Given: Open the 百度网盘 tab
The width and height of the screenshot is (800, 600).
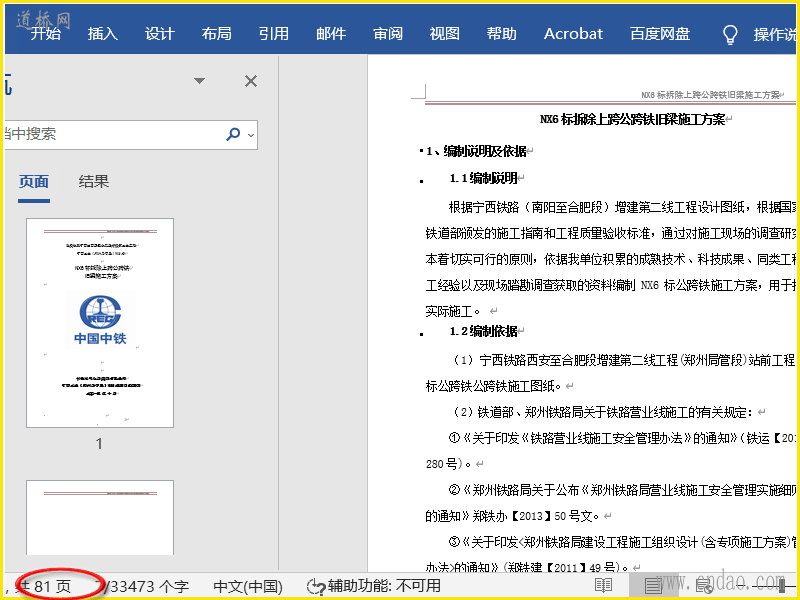Looking at the screenshot, I should point(660,34).
